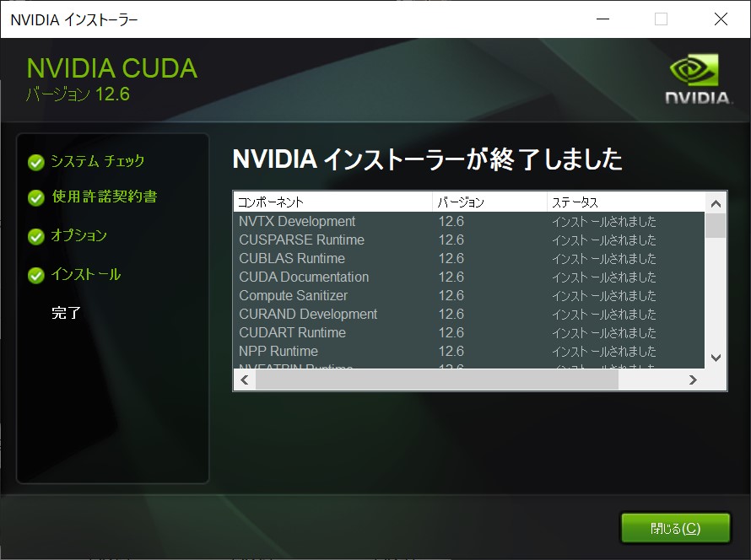The width and height of the screenshot is (751, 560).
Task: Select the CUSPARSE Runtime row
Action: click(469, 240)
